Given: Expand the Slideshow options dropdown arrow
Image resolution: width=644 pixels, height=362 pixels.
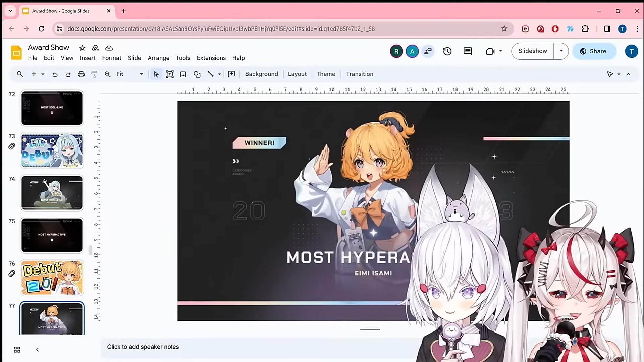Looking at the screenshot, I should pyautogui.click(x=561, y=51).
